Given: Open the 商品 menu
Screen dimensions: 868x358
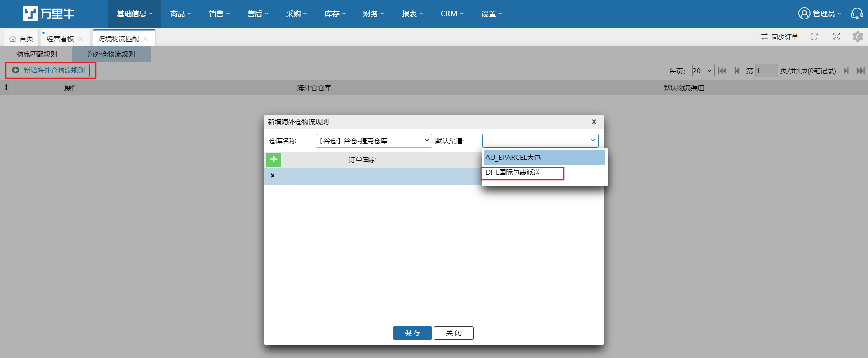Looking at the screenshot, I should 181,14.
